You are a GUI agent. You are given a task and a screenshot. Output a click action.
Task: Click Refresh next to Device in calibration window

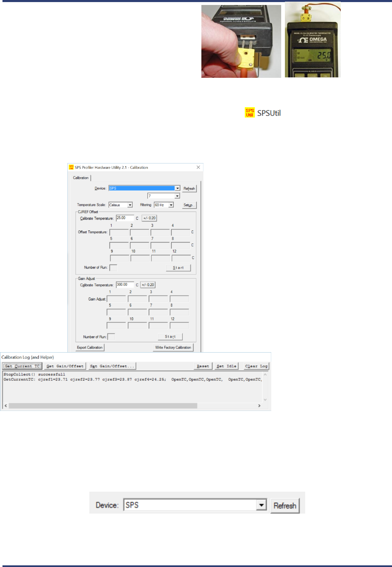pos(189,188)
